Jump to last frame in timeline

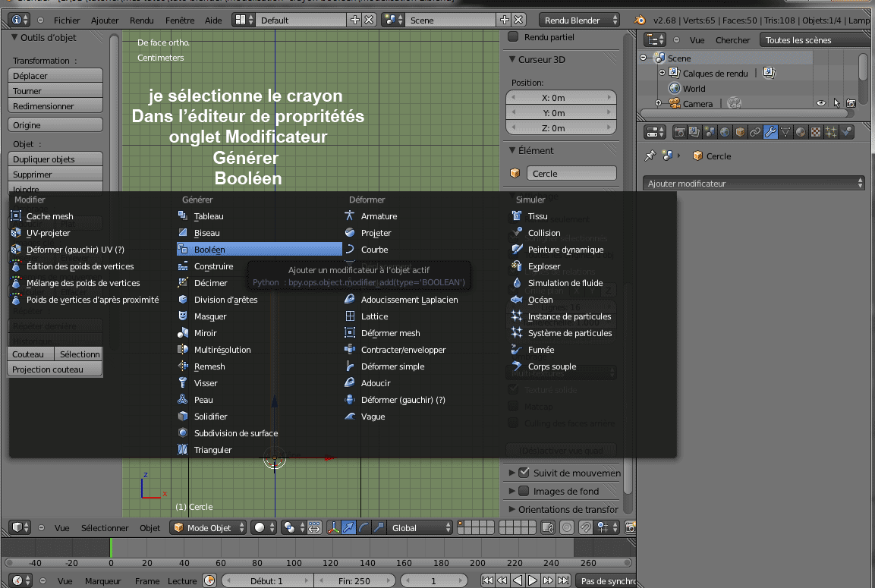coord(564,580)
